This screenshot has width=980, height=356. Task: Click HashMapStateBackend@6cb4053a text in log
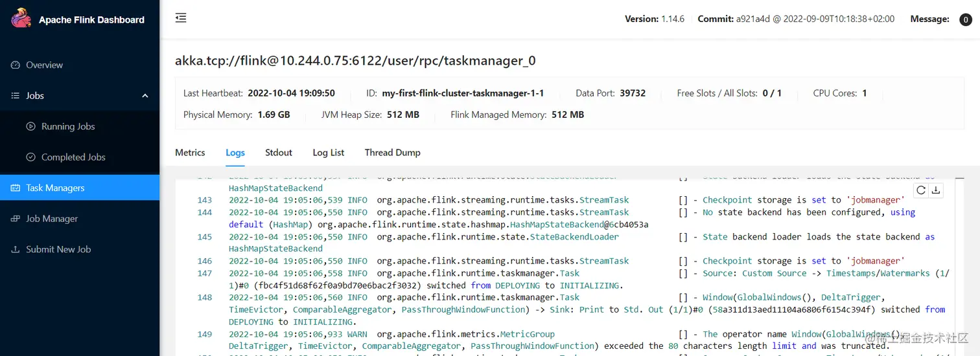[579, 225]
